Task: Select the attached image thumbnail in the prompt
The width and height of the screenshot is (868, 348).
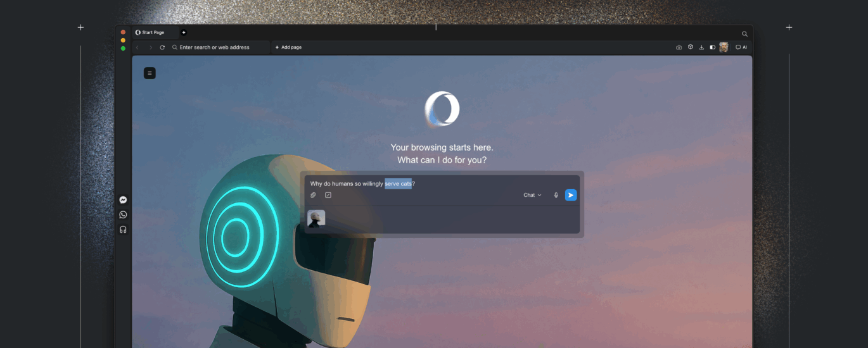Action: point(316,218)
